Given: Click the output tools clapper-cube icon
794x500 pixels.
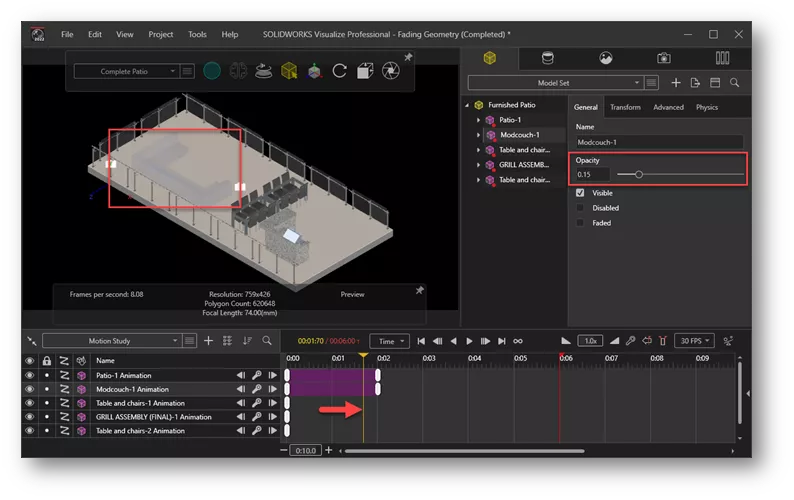Looking at the screenshot, I should pos(365,71).
